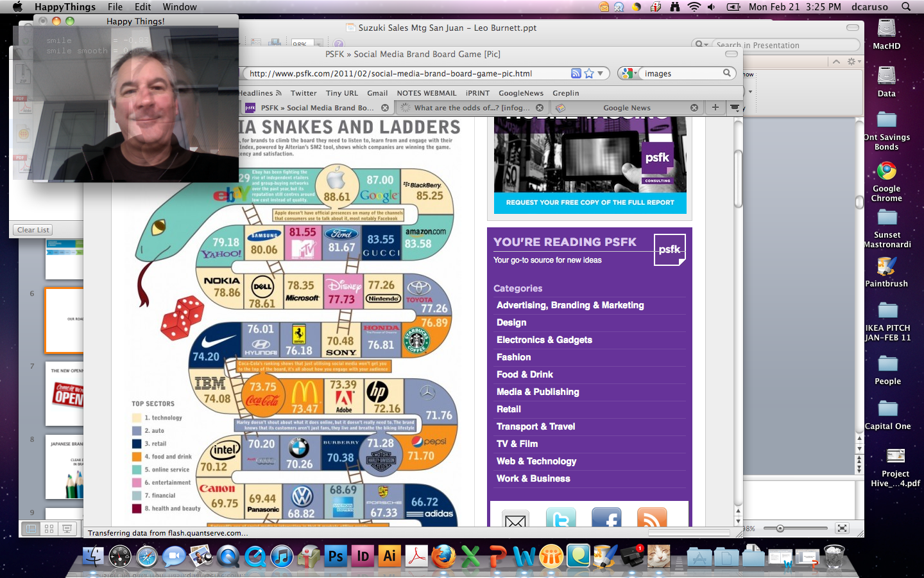Launch iTunes from the dock
Screen dimensions: 924x578
coord(282,556)
